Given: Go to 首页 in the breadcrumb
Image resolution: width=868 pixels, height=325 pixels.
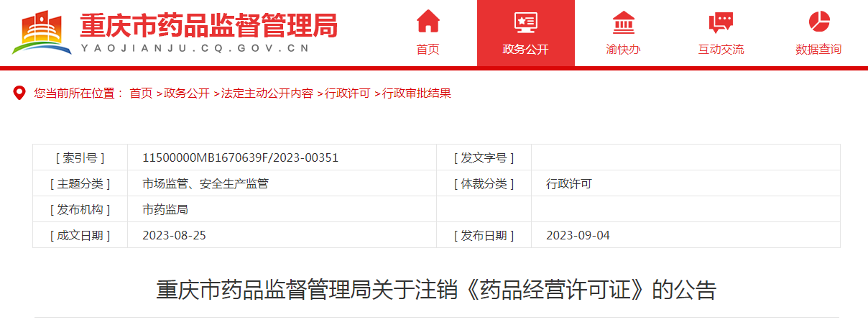Looking at the screenshot, I should click(141, 93).
